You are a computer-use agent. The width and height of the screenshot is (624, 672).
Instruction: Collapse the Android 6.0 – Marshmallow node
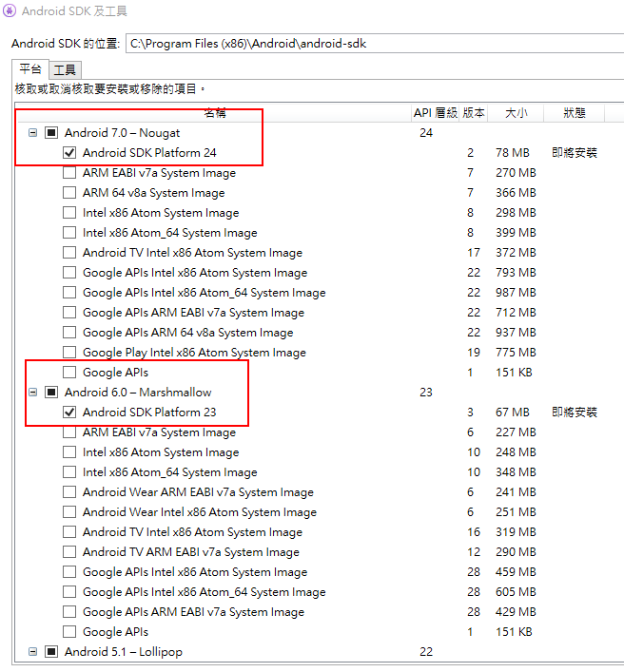point(32,393)
